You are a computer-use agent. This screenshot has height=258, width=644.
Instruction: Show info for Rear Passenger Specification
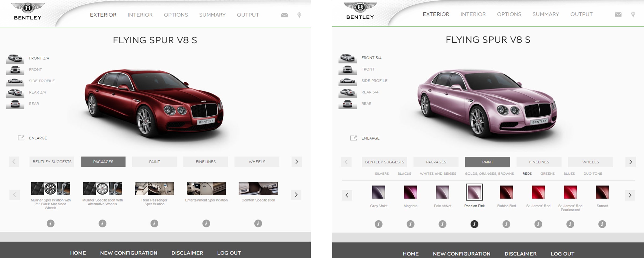[154, 223]
